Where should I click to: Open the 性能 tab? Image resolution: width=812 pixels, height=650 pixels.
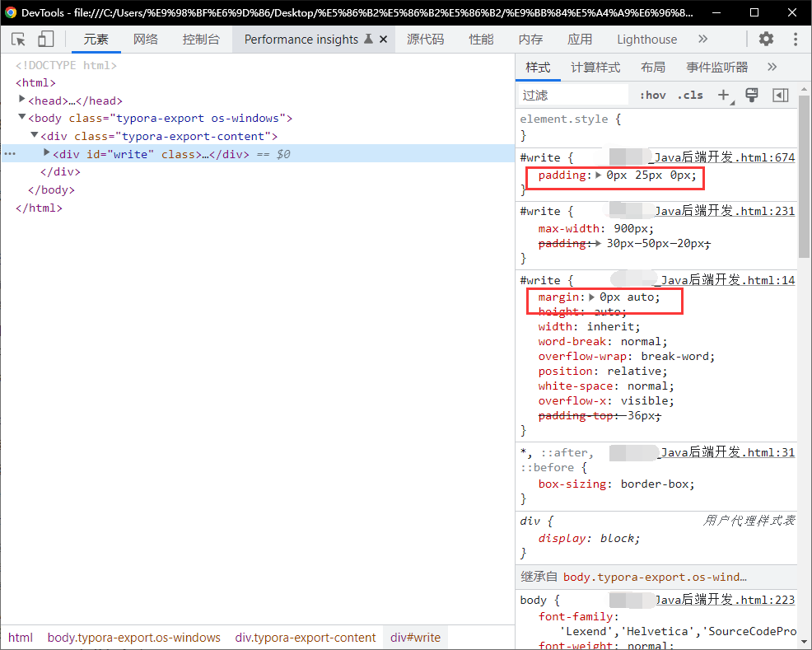click(481, 40)
